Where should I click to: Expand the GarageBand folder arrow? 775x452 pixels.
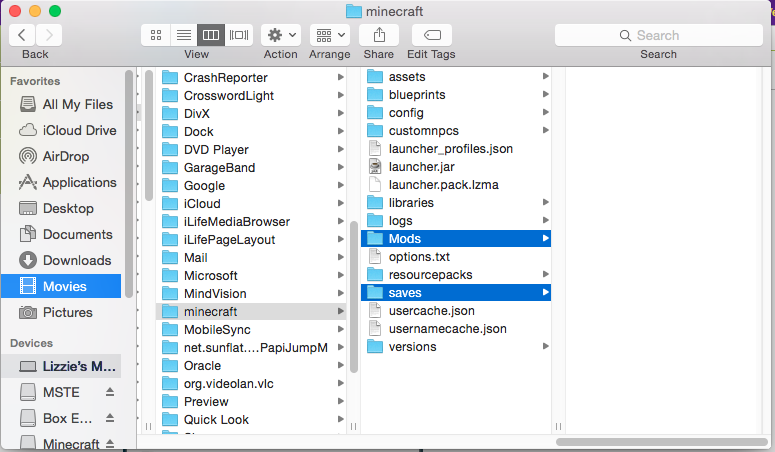(341, 168)
